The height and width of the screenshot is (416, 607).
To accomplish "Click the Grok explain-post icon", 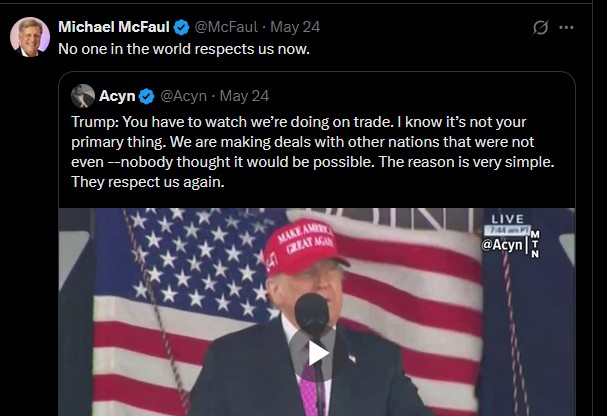I will tap(540, 27).
